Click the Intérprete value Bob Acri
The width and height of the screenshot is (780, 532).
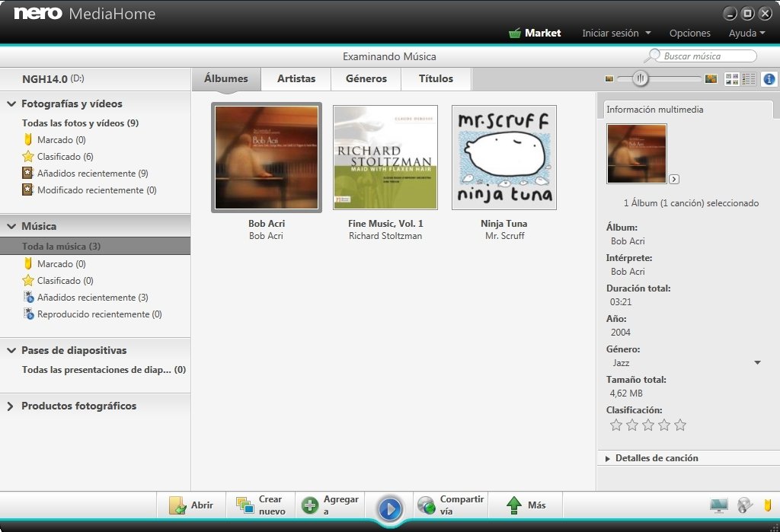pos(628,272)
